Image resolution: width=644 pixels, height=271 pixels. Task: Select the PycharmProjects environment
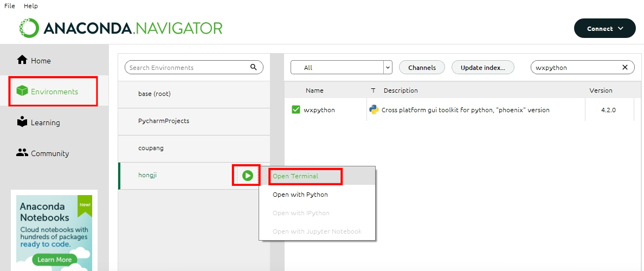point(194,121)
